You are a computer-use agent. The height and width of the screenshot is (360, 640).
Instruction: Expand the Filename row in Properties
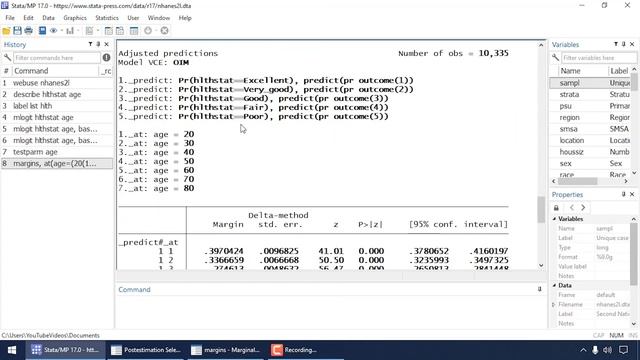553,304
